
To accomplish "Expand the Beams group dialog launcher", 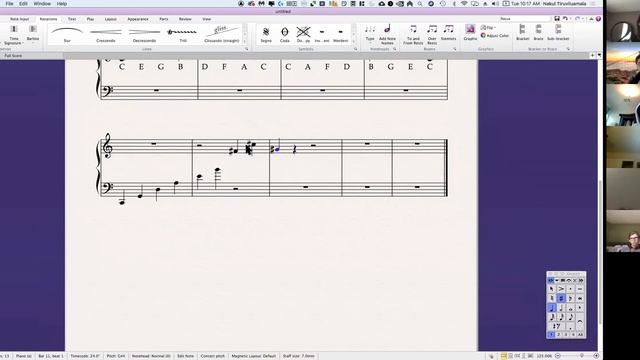I will (455, 49).
